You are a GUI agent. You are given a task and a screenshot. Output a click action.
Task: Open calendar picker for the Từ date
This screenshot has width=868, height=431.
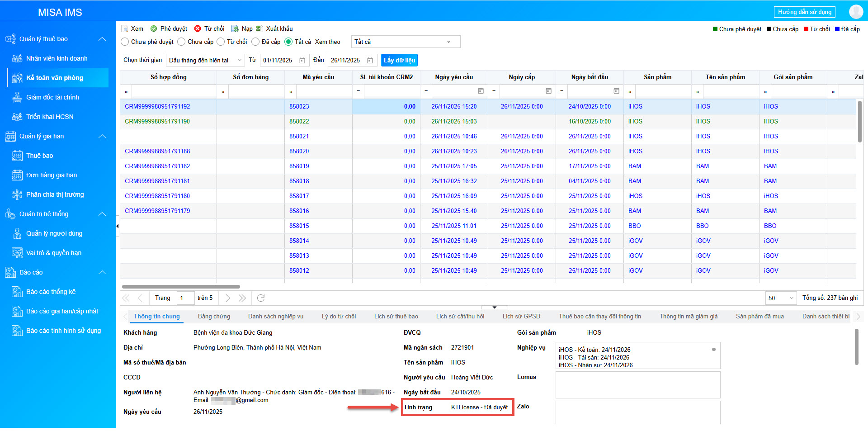(302, 61)
